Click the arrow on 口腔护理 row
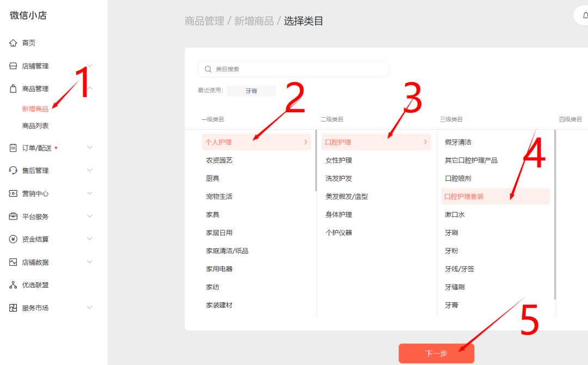This screenshot has width=588, height=365. pyautogui.click(x=425, y=142)
